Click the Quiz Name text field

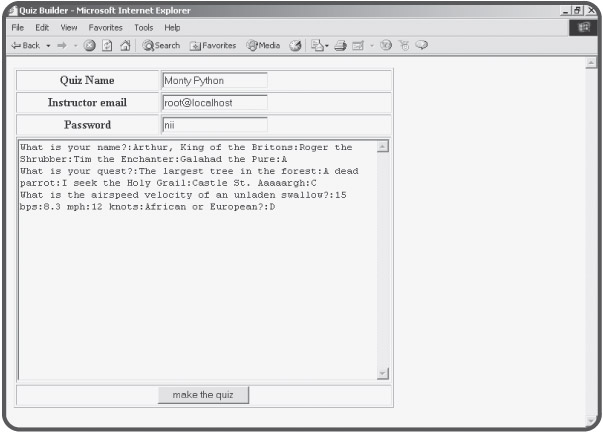[x=214, y=80]
